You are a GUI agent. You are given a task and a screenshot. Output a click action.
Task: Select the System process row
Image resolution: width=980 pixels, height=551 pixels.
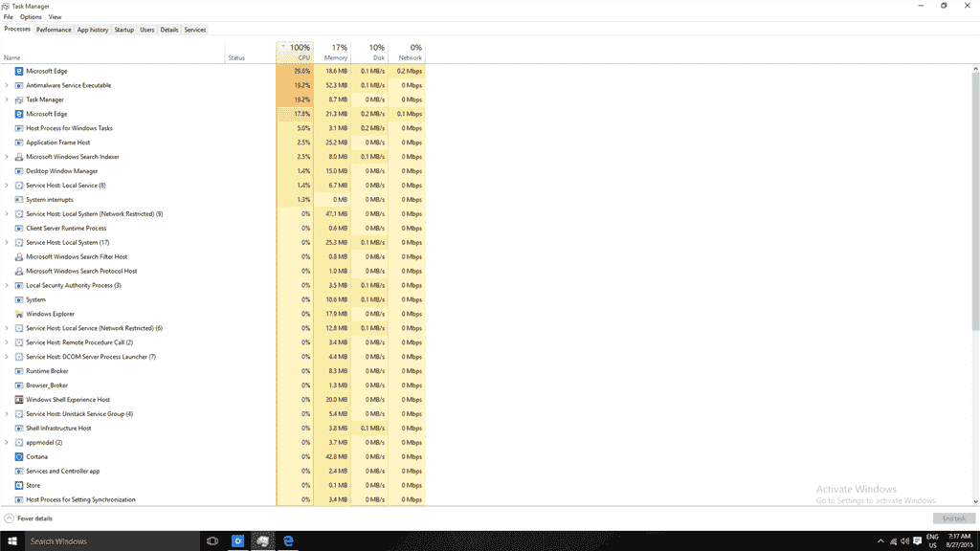point(212,299)
